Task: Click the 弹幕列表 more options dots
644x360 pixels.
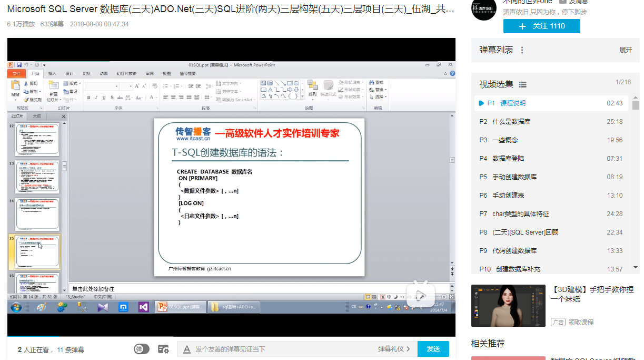Action: coord(522,50)
